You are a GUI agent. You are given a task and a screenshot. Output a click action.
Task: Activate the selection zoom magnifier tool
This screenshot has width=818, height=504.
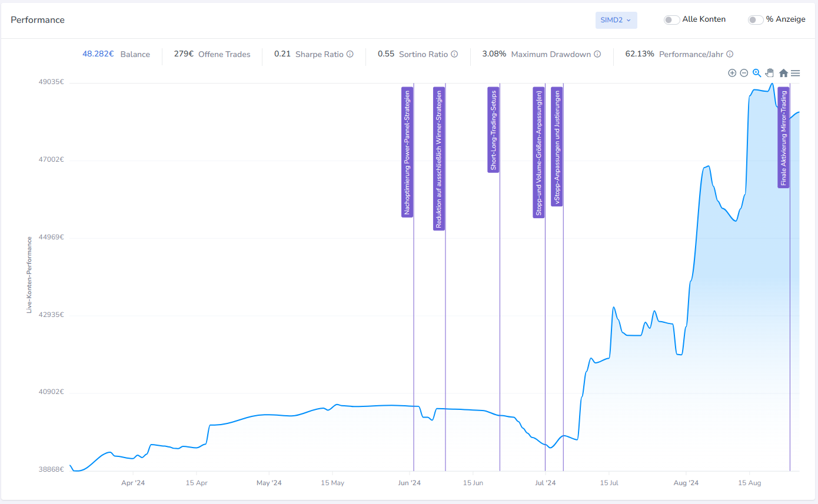pyautogui.click(x=757, y=73)
